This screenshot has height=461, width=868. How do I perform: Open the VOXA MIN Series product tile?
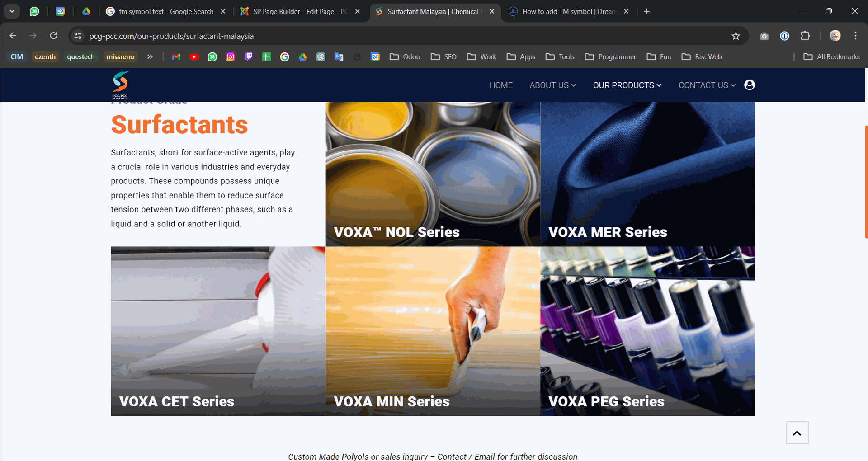[x=433, y=331]
